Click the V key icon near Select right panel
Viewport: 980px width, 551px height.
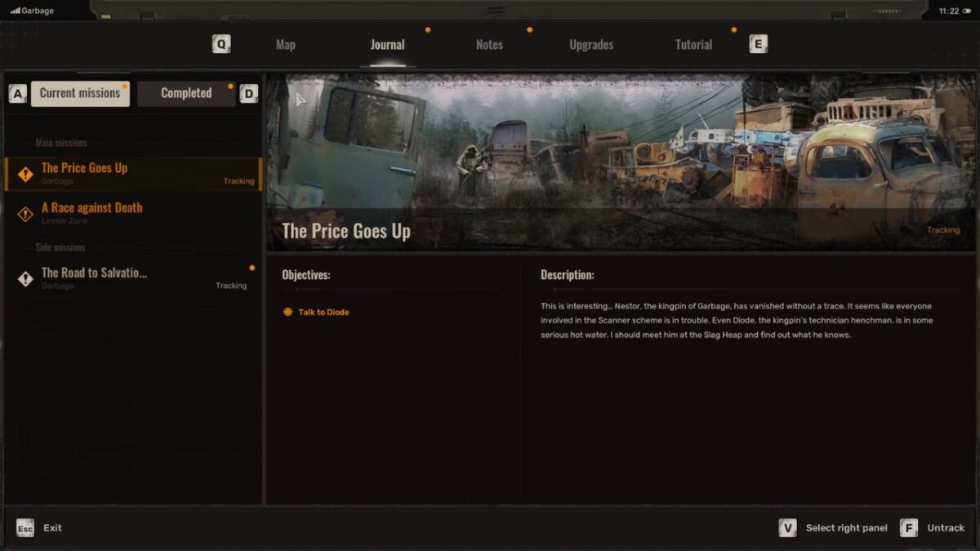[787, 527]
